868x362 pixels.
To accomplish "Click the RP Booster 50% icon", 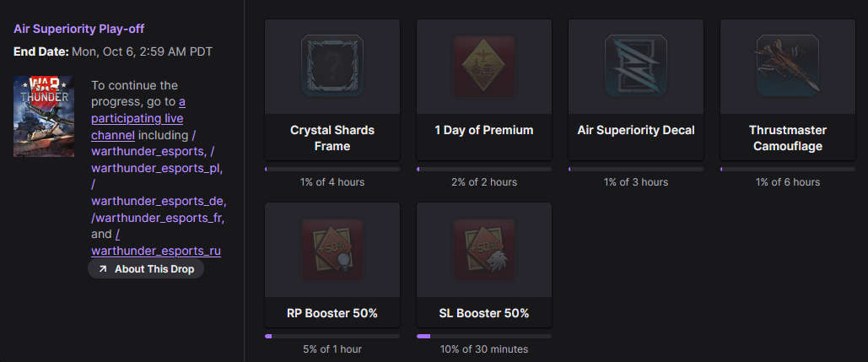I will 332,248.
